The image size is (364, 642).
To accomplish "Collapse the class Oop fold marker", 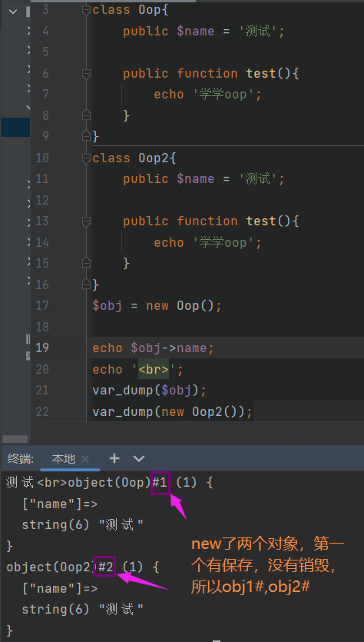I will pyautogui.click(x=86, y=10).
